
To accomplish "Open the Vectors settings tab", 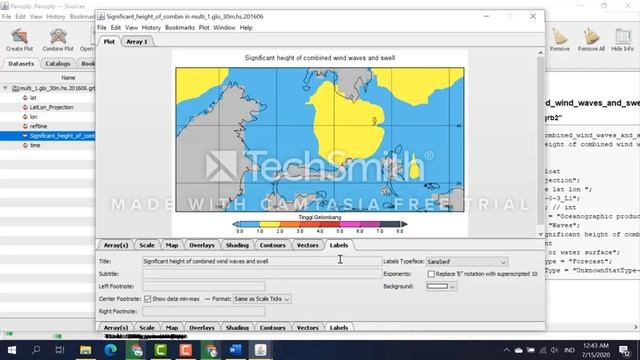I will tap(307, 245).
